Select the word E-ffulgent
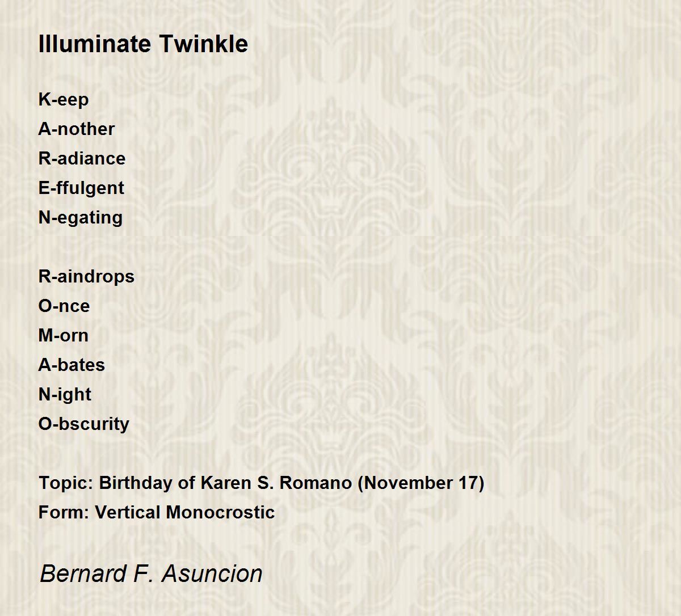Screen dimensions: 681x616 pyautogui.click(x=81, y=188)
